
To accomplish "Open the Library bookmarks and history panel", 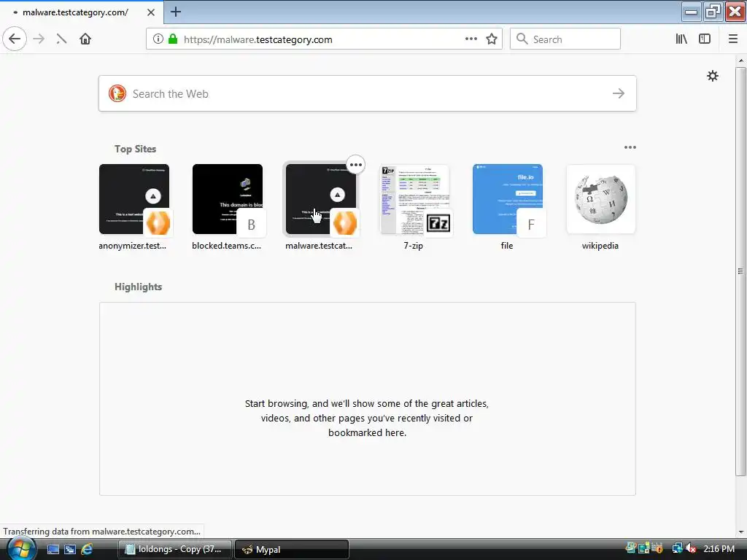I will [681, 39].
